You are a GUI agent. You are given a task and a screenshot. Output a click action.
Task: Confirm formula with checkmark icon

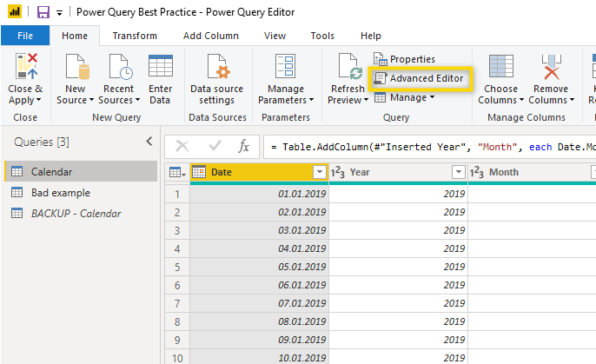215,146
